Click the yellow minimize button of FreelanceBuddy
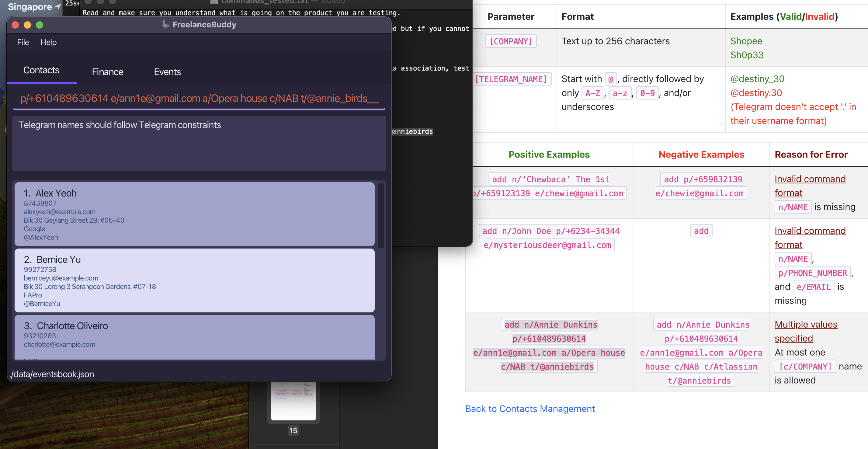The height and width of the screenshot is (449, 868). 27,25
